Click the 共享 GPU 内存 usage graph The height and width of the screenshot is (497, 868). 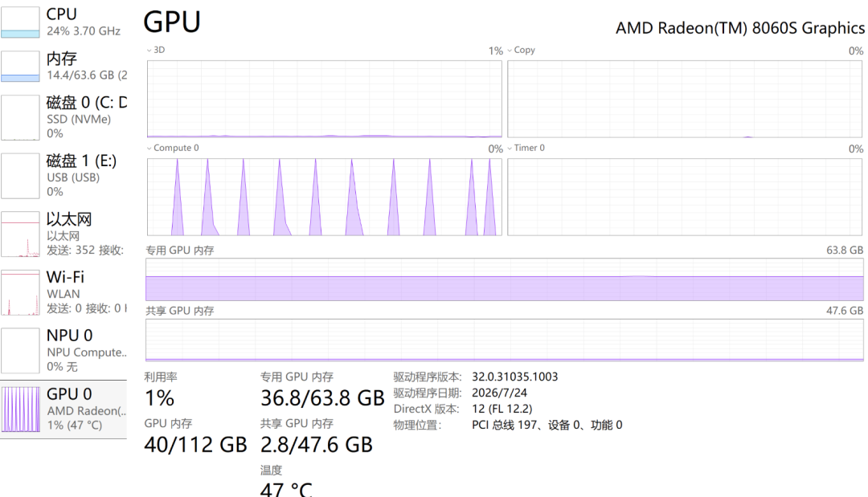(x=504, y=340)
